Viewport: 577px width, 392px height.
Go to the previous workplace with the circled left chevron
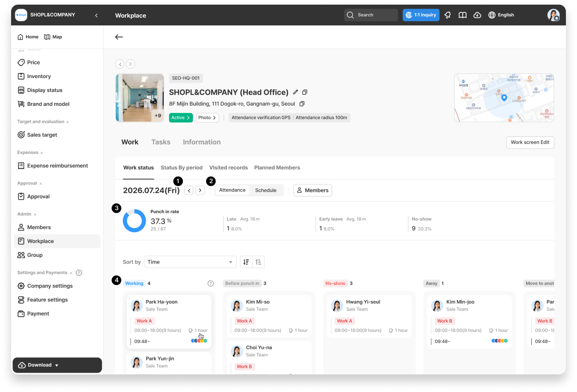tap(120, 64)
